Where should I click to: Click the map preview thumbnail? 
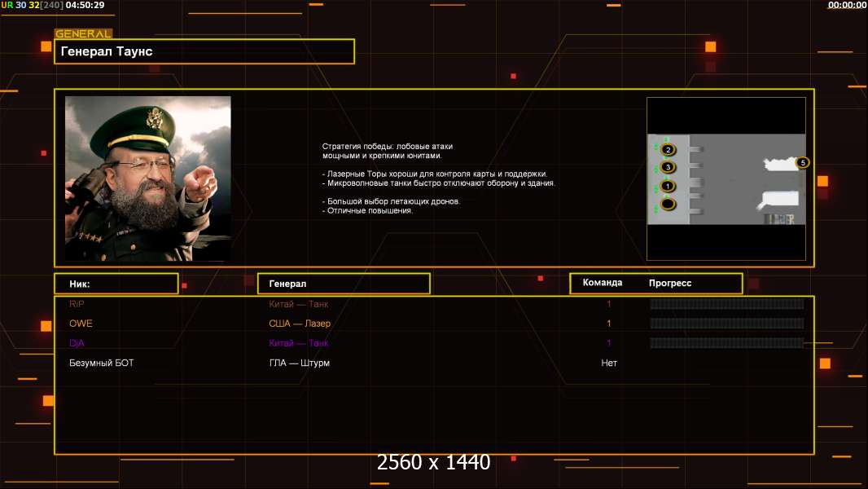[726, 178]
